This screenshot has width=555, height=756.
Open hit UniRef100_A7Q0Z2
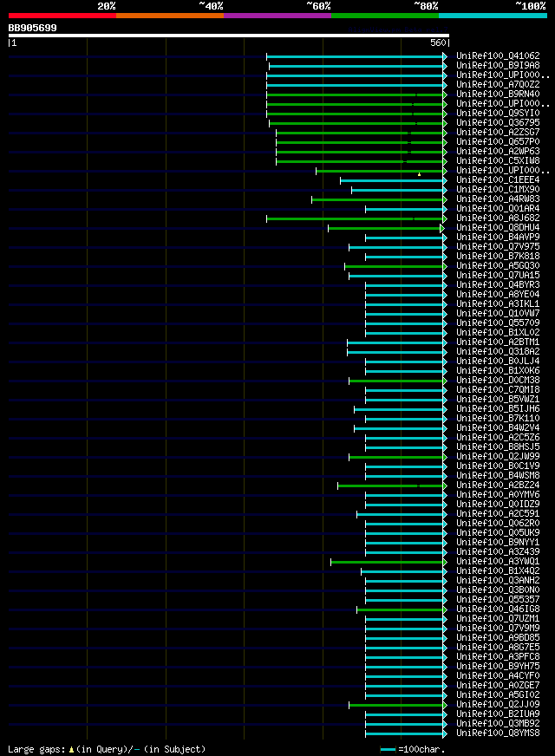pos(498,84)
